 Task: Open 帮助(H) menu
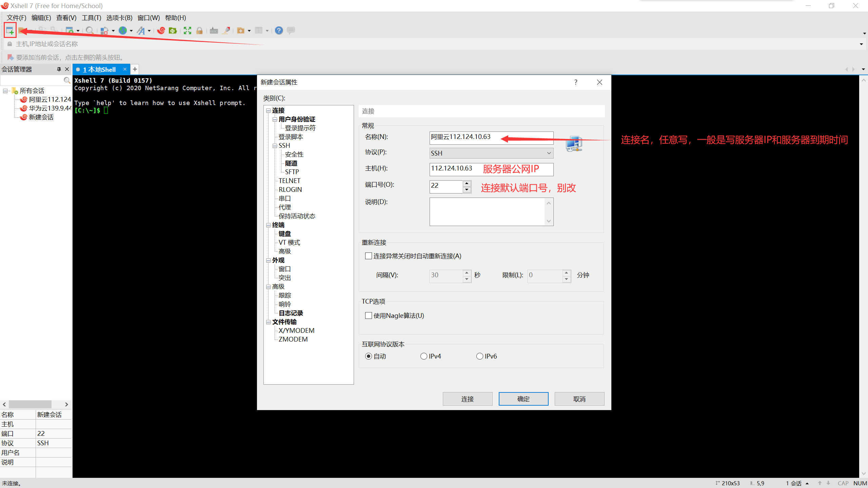click(176, 18)
